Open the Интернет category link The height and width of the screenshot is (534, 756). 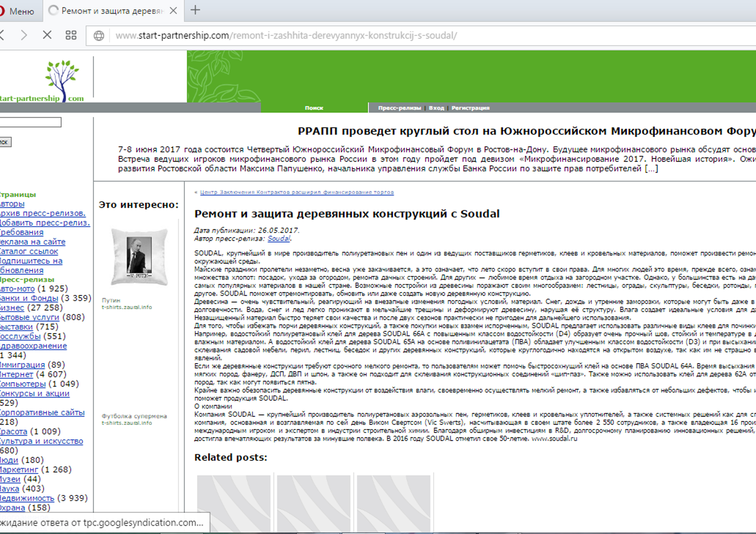(x=16, y=375)
